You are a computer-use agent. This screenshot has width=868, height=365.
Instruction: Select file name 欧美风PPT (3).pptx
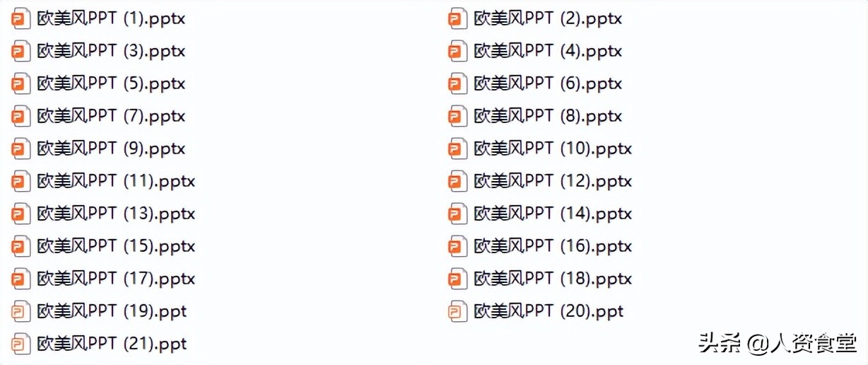tap(111, 52)
